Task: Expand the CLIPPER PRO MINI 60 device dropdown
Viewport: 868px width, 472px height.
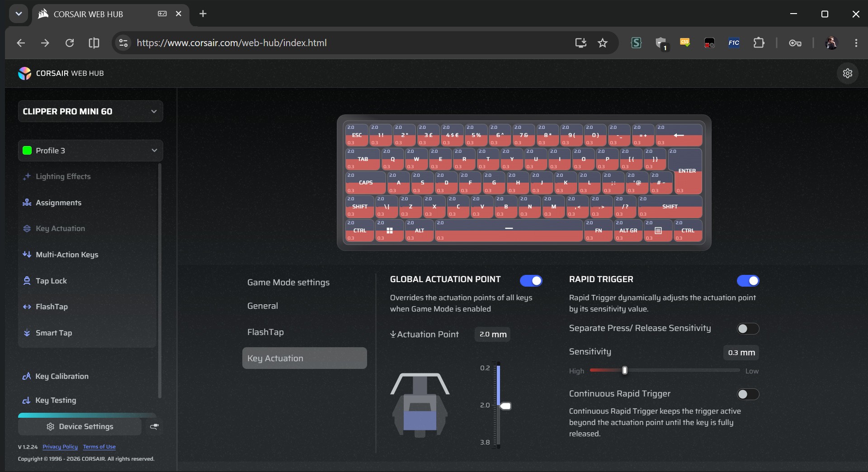Action: tap(90, 112)
